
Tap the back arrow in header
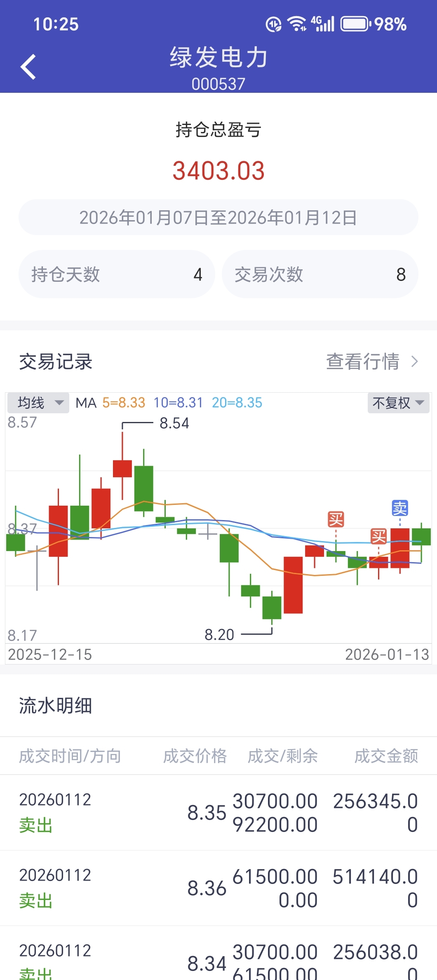(x=28, y=67)
